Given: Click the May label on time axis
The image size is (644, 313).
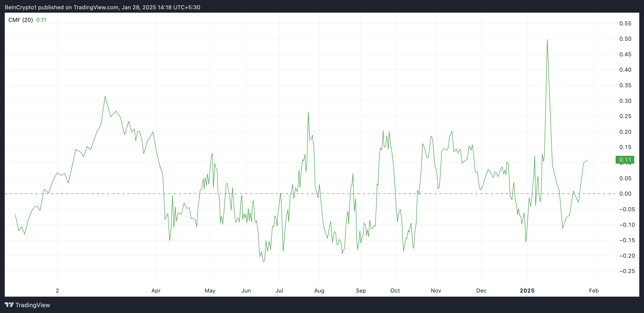Looking at the screenshot, I should pyautogui.click(x=210, y=290).
